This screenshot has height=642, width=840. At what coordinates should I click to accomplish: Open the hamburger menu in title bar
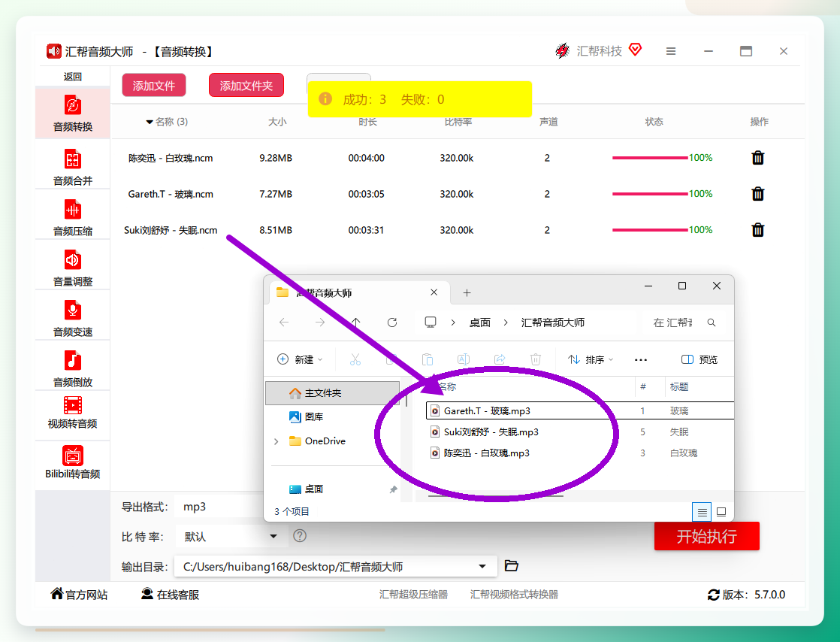671,51
